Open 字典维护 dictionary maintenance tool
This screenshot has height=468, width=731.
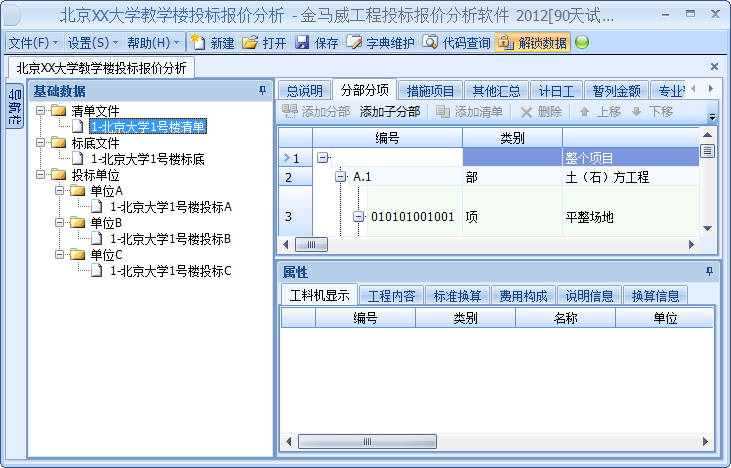[x=354, y=42]
